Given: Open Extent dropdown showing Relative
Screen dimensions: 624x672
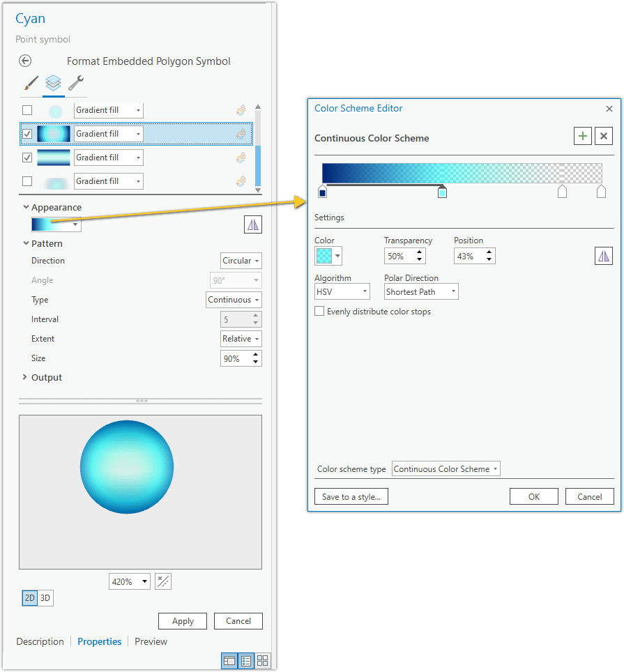Looking at the screenshot, I should click(x=241, y=339).
